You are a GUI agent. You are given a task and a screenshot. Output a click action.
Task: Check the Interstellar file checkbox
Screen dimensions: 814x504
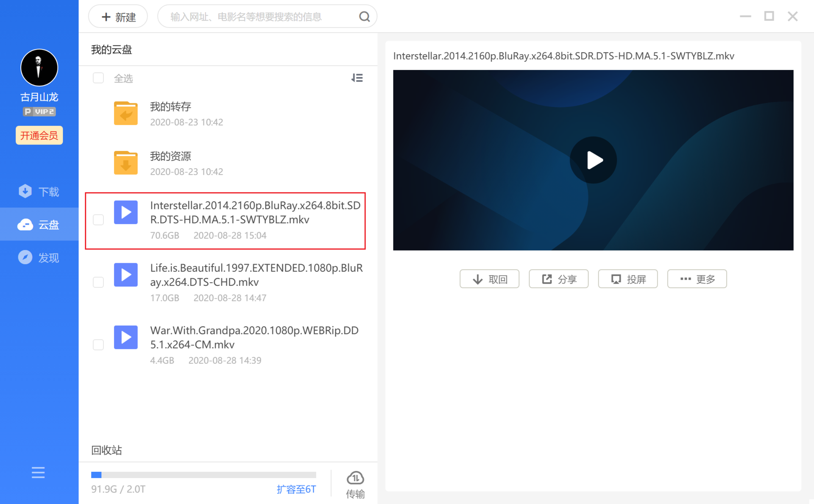pos(98,220)
